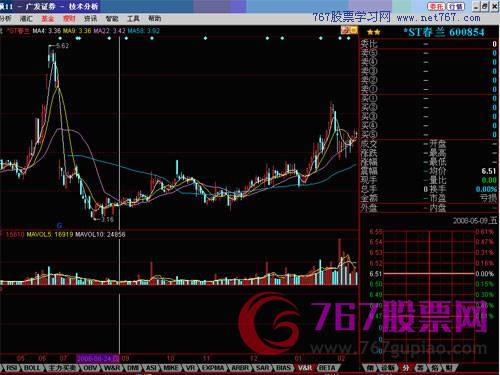Screen dimensions: 500x375
Task: Click the small orange icon in the chart corner
Action: (x=349, y=31)
